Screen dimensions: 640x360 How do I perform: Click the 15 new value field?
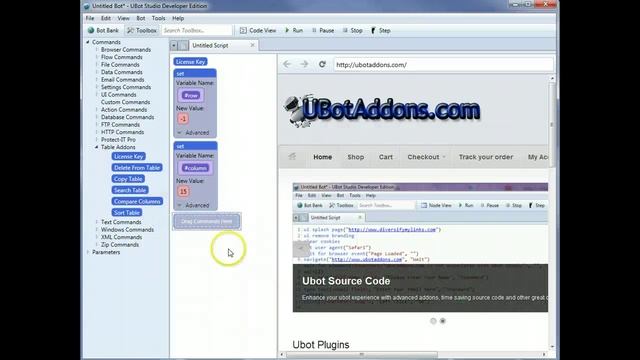point(183,191)
